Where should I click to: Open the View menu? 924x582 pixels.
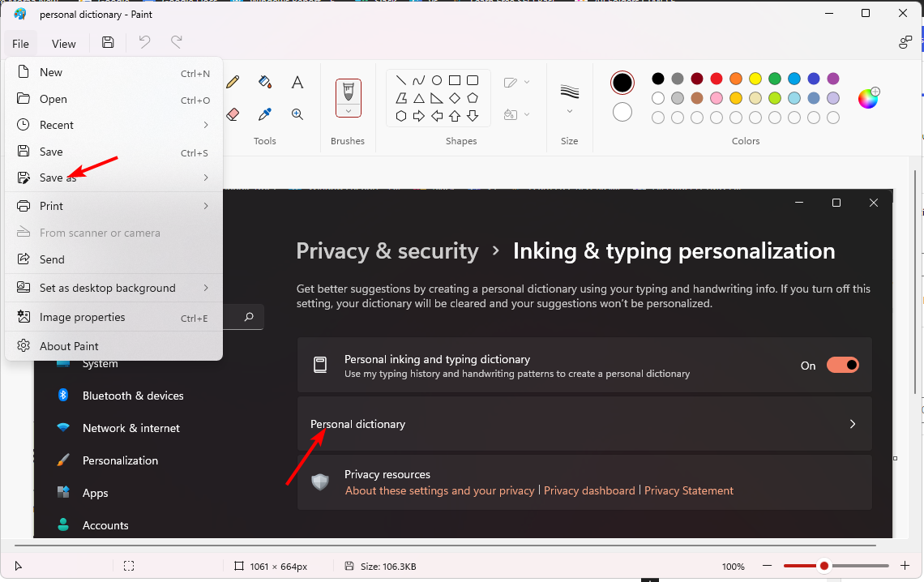pyautogui.click(x=64, y=44)
